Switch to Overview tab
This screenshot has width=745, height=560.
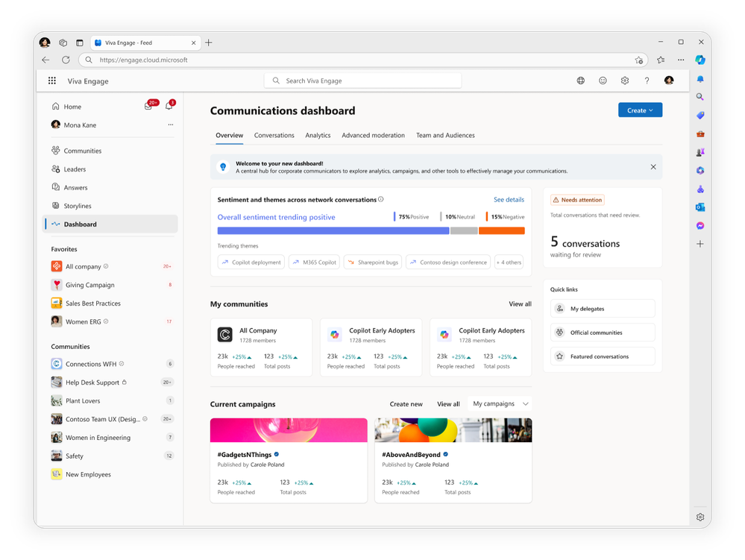tap(230, 136)
